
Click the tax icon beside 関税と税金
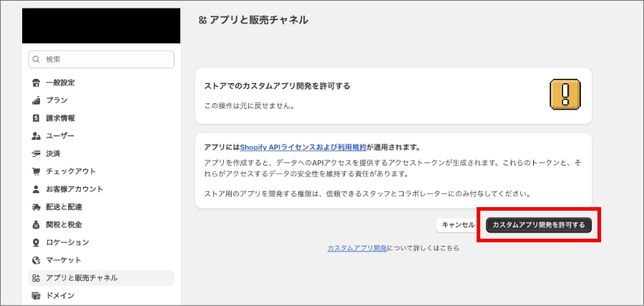point(36,224)
